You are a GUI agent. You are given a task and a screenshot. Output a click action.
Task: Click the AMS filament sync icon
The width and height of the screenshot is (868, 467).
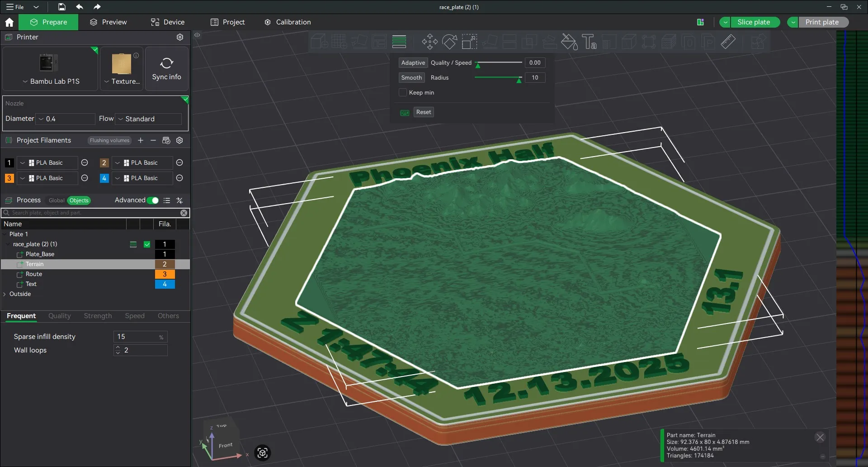166,140
